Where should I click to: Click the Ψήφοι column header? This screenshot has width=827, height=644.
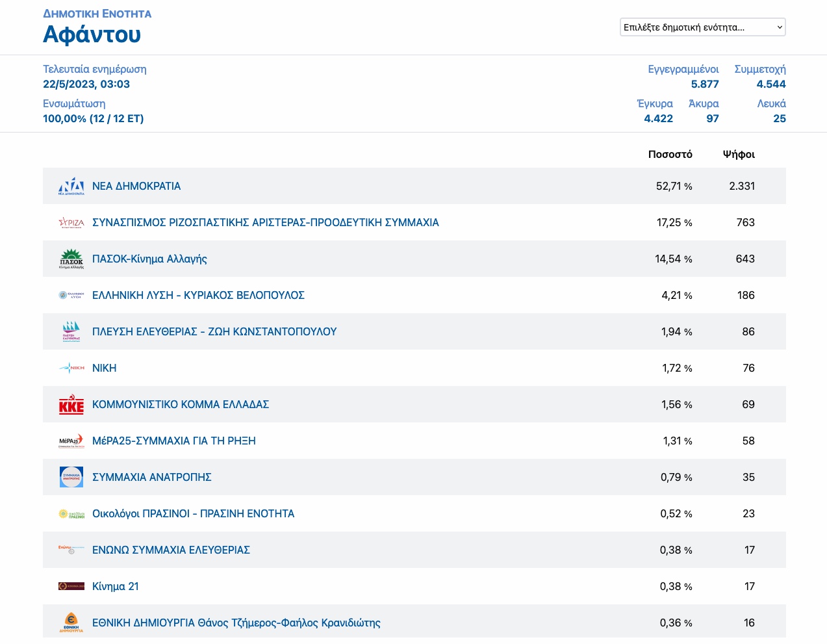tap(739, 154)
